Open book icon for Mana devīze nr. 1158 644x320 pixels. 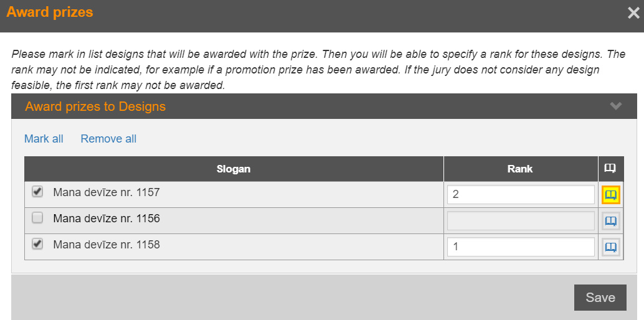click(x=610, y=247)
